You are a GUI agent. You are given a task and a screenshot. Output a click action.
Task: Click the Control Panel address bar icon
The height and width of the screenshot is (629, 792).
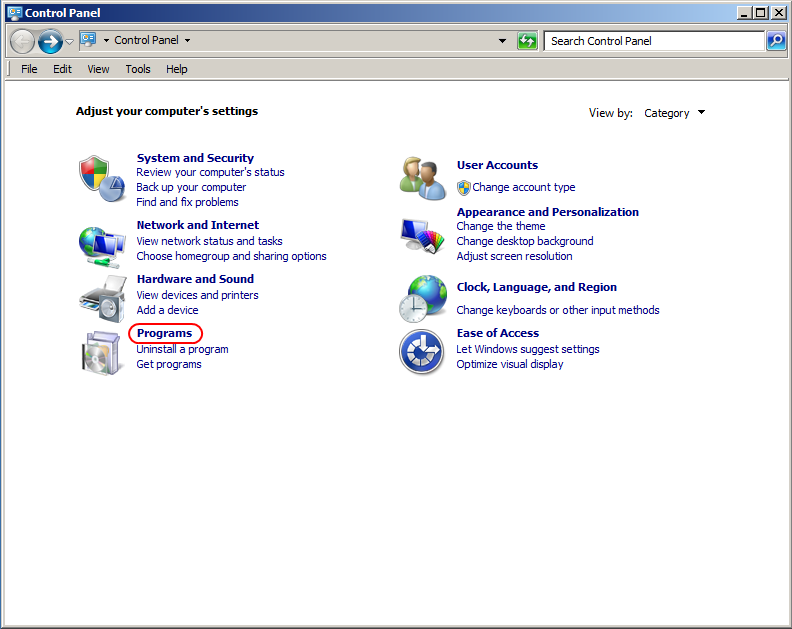click(x=88, y=40)
